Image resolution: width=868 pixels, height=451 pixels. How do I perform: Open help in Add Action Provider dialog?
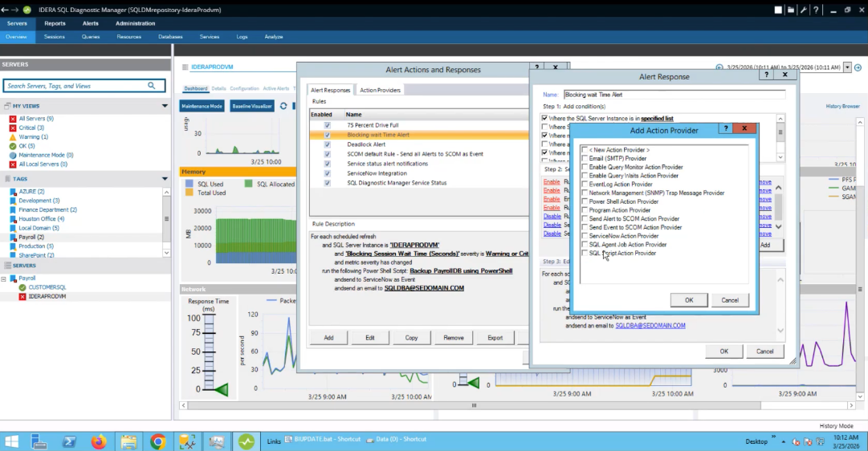click(x=726, y=128)
